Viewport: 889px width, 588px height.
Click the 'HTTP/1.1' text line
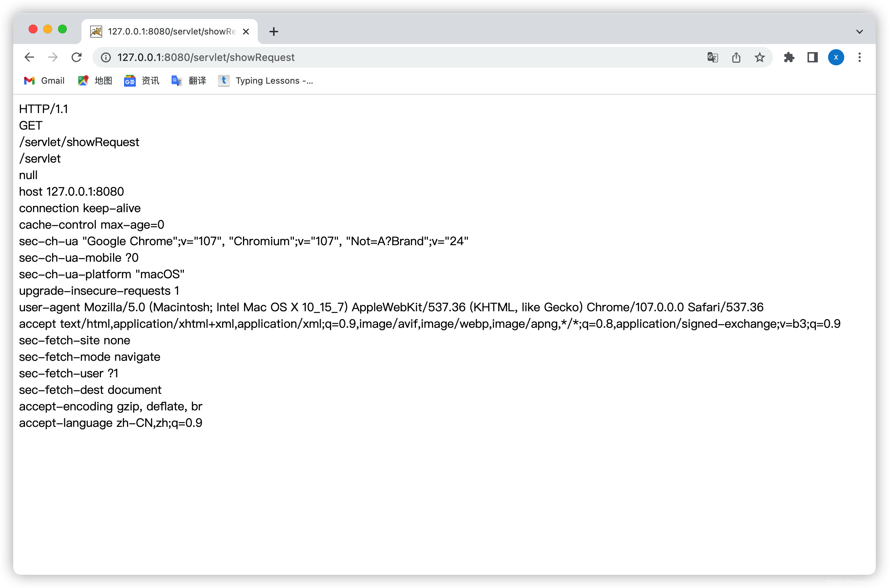pos(43,109)
